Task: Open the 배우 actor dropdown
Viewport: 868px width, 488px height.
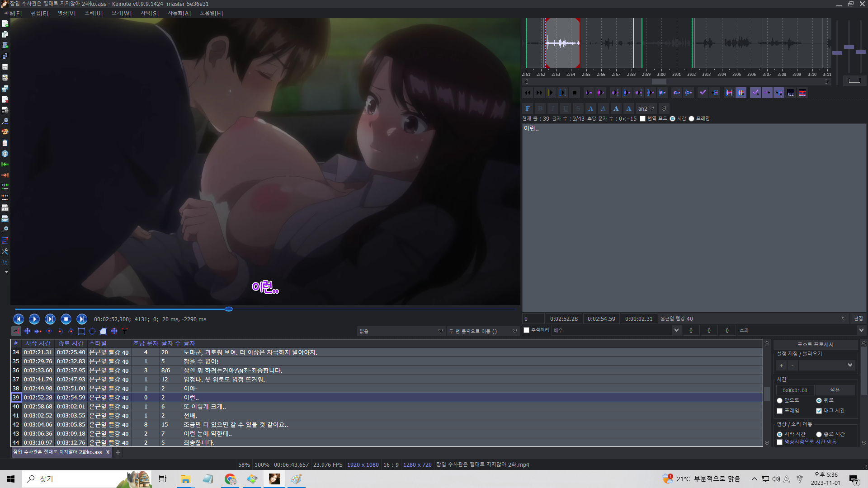Action: 617,330
